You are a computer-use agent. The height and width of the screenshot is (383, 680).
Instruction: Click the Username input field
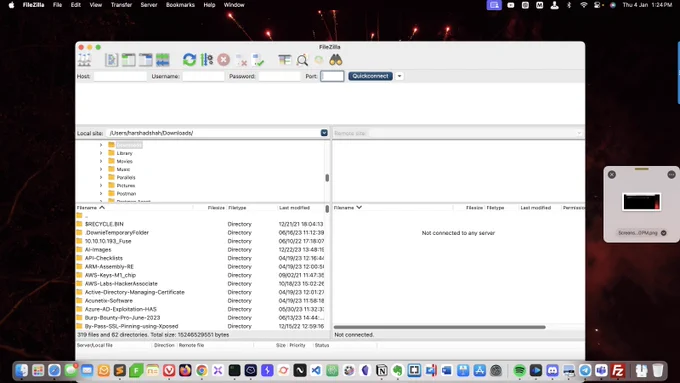[203, 76]
